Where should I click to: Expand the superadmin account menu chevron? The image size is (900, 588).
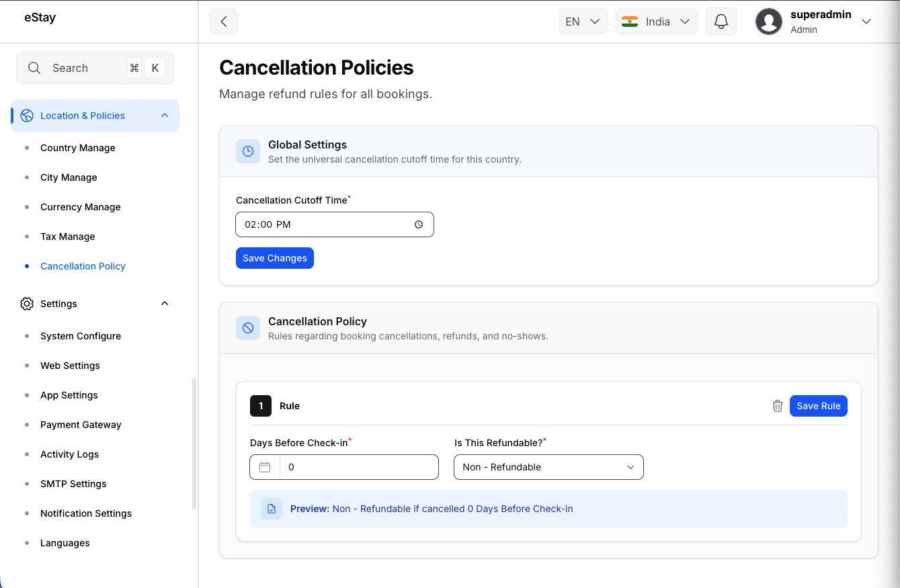pyautogui.click(x=866, y=22)
